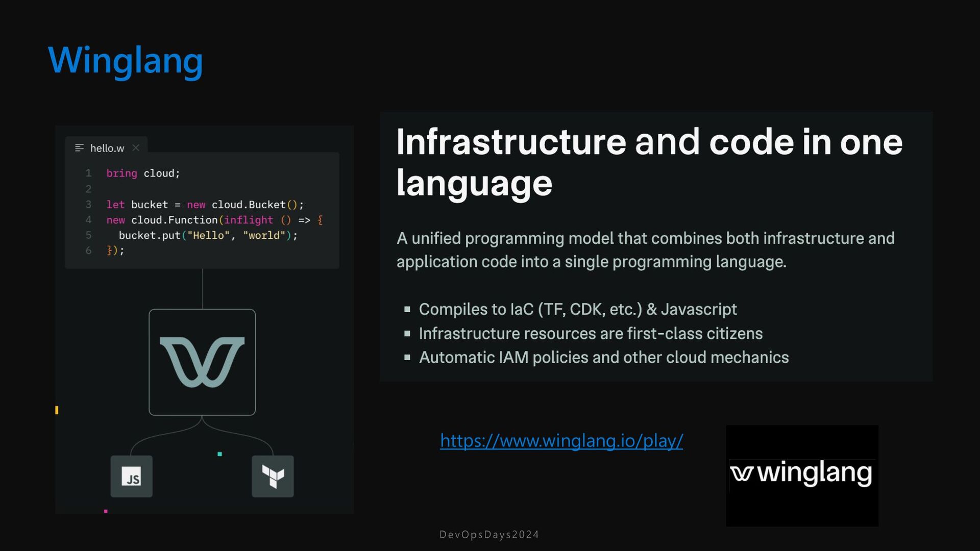Screen dimensions: 980x551
Task: Click the Wing logo box in diagram
Action: (202, 362)
